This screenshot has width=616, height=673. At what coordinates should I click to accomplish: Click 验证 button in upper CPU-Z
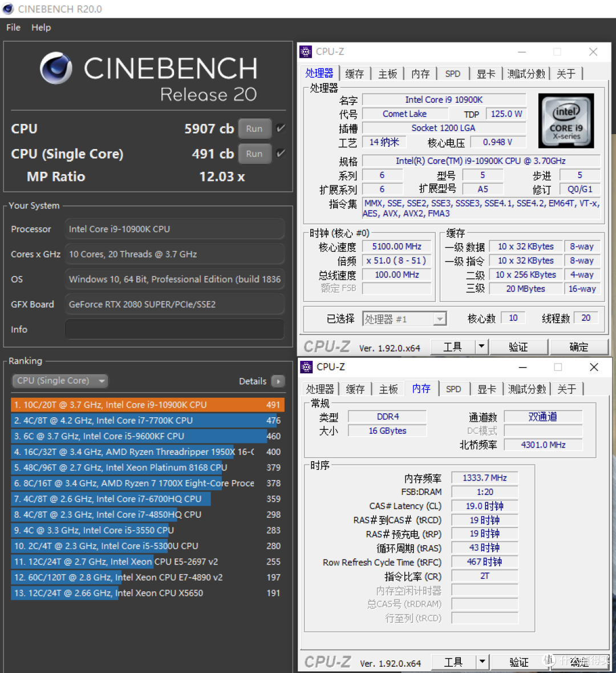coord(518,346)
